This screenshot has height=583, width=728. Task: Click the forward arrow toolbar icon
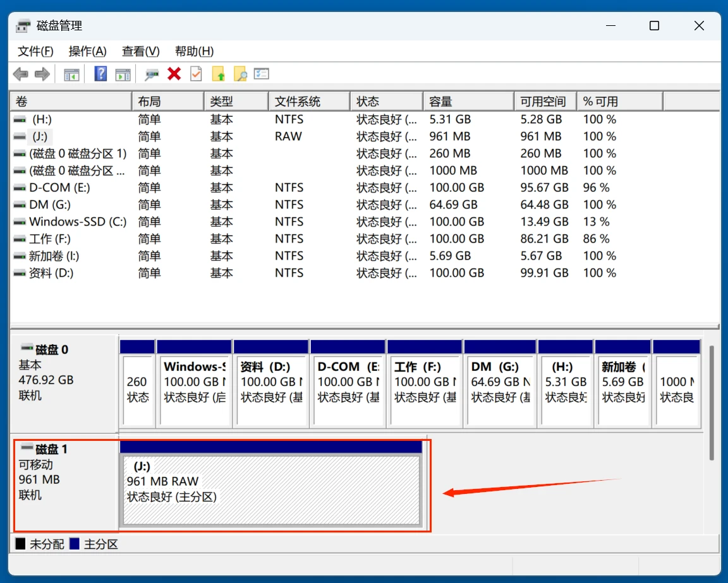[42, 75]
